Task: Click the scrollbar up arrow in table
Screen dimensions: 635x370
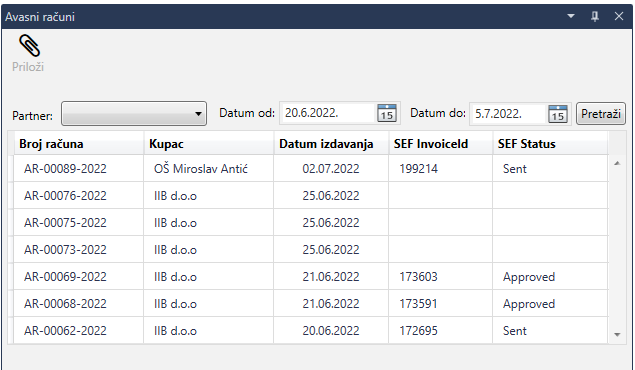Action: [x=617, y=163]
